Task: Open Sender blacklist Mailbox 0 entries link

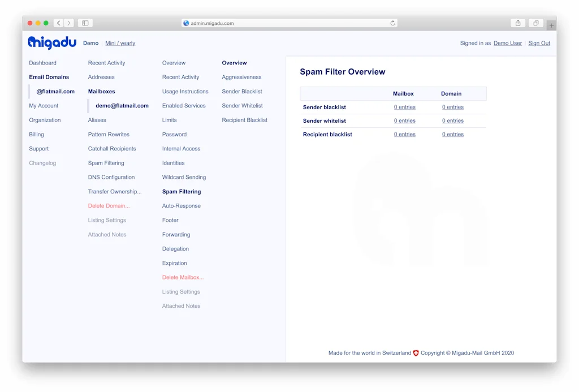Action: coord(404,107)
